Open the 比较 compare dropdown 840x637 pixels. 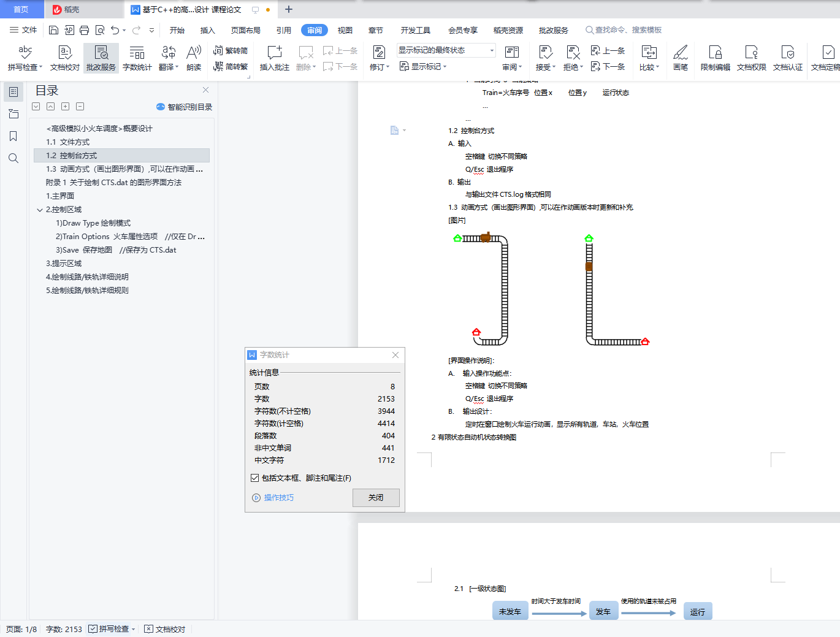coord(649,67)
